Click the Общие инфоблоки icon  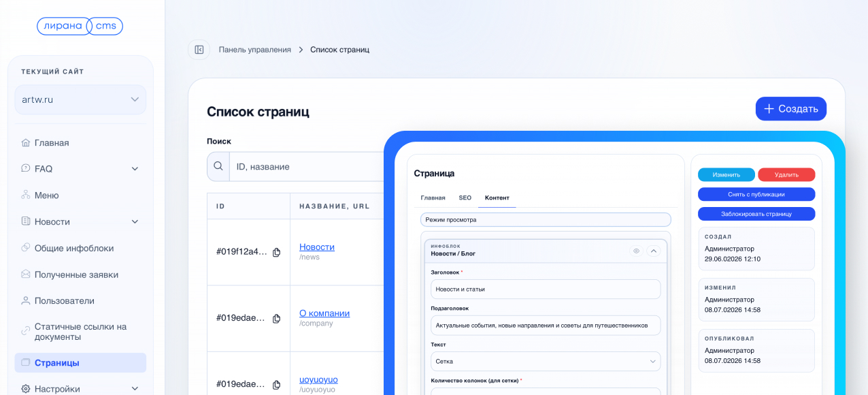point(26,249)
